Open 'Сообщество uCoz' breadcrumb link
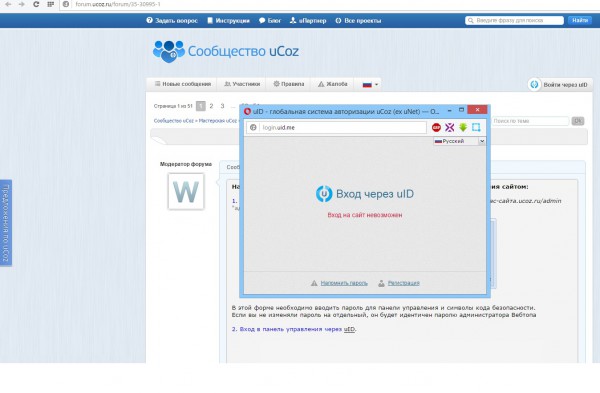Image resolution: width=600 pixels, height=393 pixels. click(174, 121)
